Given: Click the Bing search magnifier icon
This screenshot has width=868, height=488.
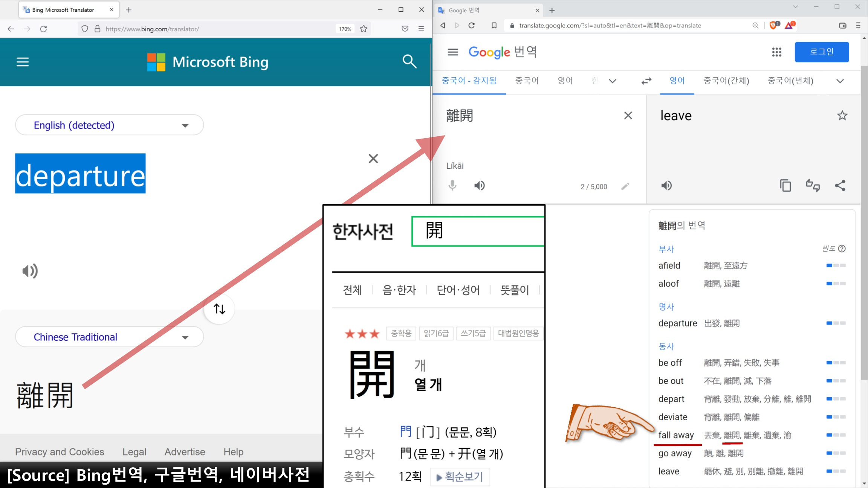Looking at the screenshot, I should click(x=409, y=61).
